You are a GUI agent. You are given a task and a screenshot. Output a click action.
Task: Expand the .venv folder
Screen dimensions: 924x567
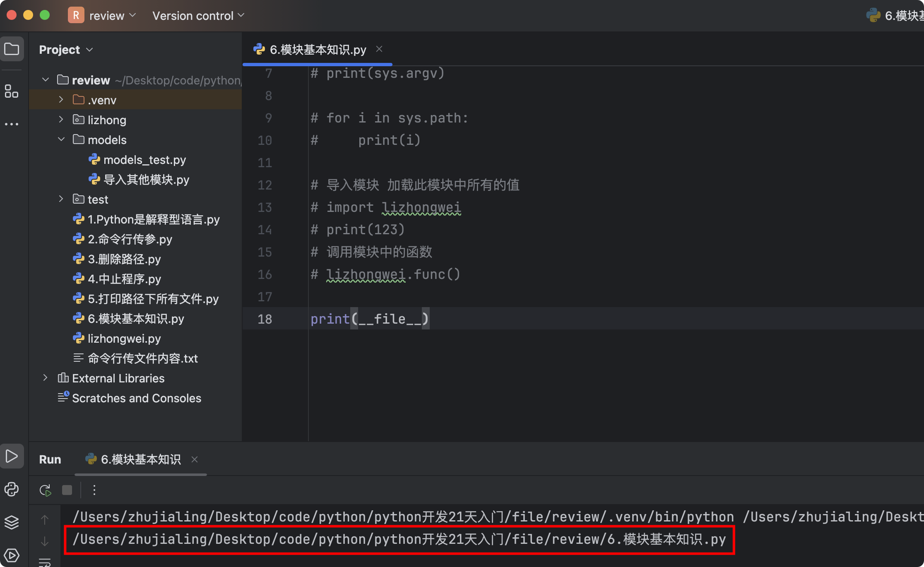pos(61,100)
